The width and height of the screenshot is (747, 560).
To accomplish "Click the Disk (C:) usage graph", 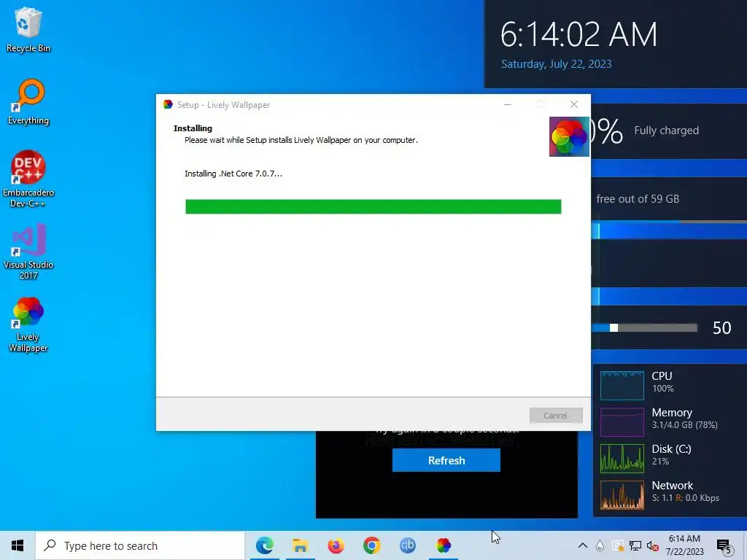I will (622, 459).
